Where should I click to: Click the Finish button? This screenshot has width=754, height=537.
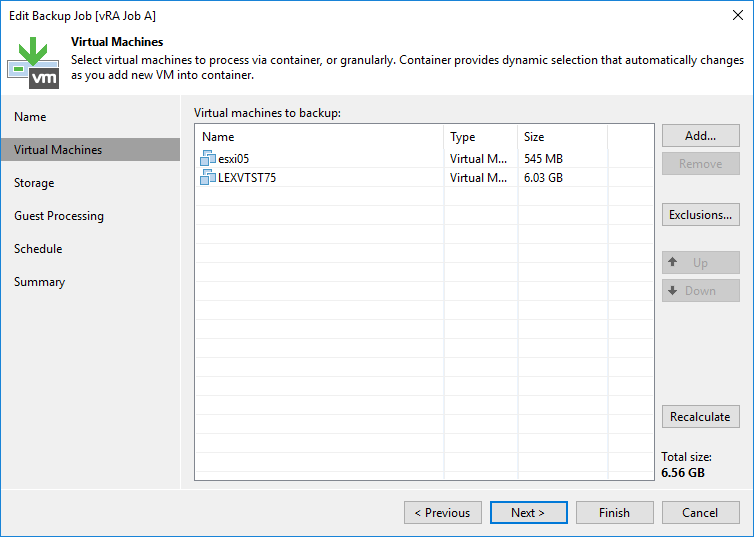(x=614, y=513)
